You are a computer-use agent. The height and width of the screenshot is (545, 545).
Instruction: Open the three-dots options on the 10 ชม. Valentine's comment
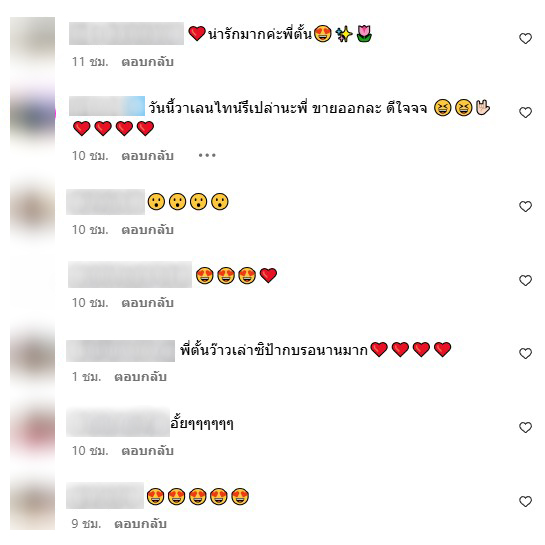click(x=207, y=155)
